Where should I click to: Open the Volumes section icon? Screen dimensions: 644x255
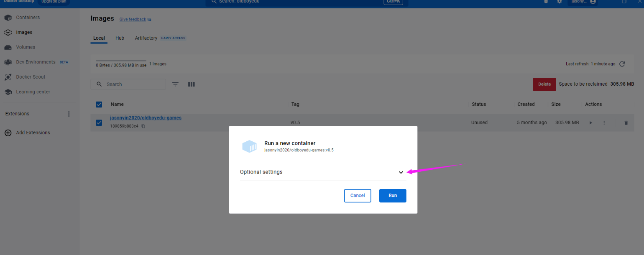point(8,47)
